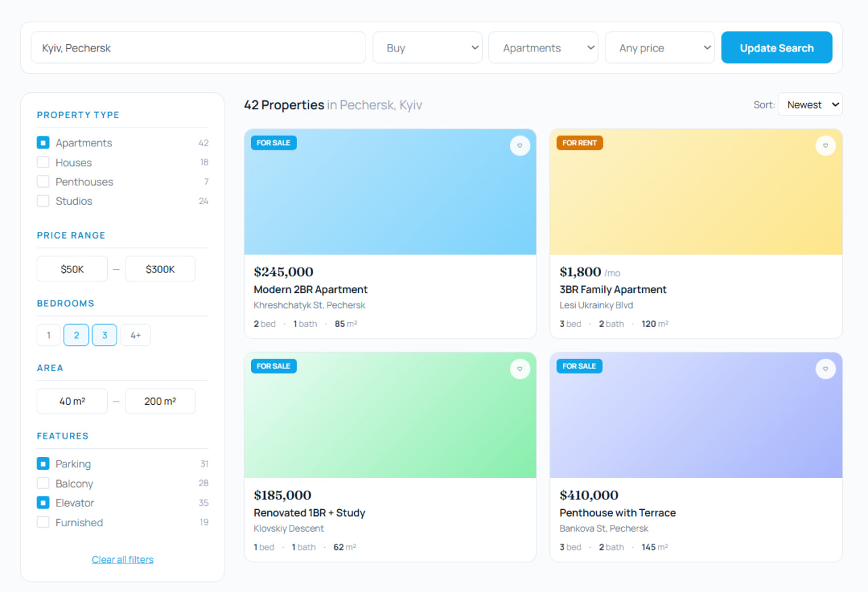Save Renovated 1BR + Study to favorites
The width and height of the screenshot is (868, 592).
(x=519, y=369)
